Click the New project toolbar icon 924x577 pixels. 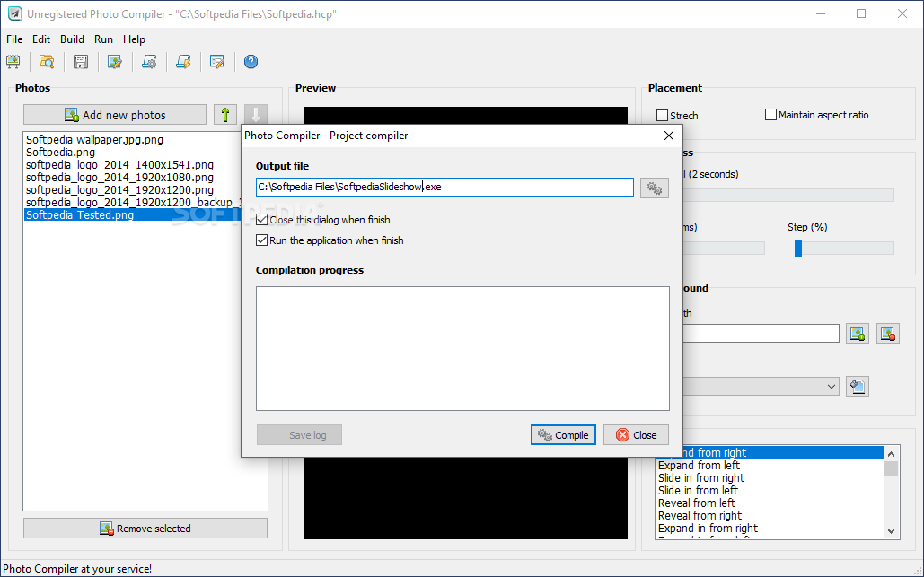13,61
